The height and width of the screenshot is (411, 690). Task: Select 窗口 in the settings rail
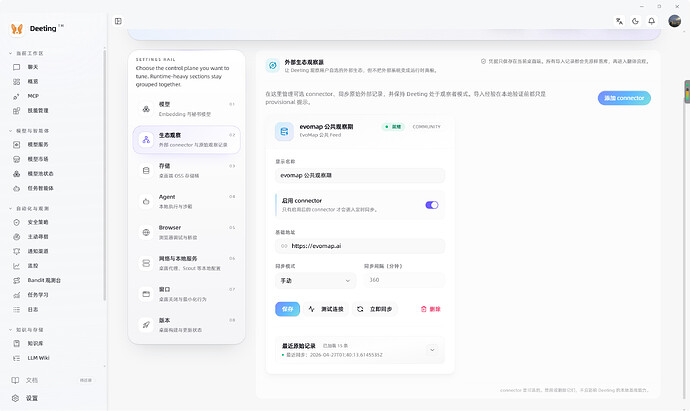(187, 294)
